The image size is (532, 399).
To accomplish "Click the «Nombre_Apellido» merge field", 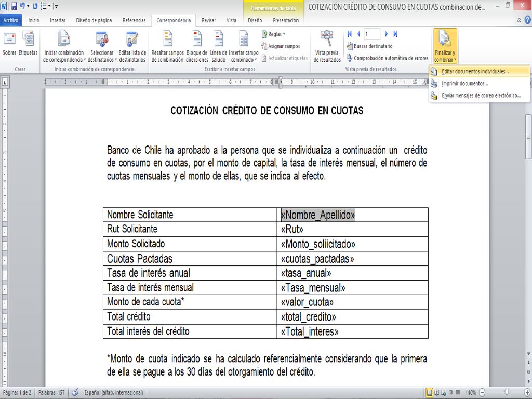I will click(x=318, y=215).
